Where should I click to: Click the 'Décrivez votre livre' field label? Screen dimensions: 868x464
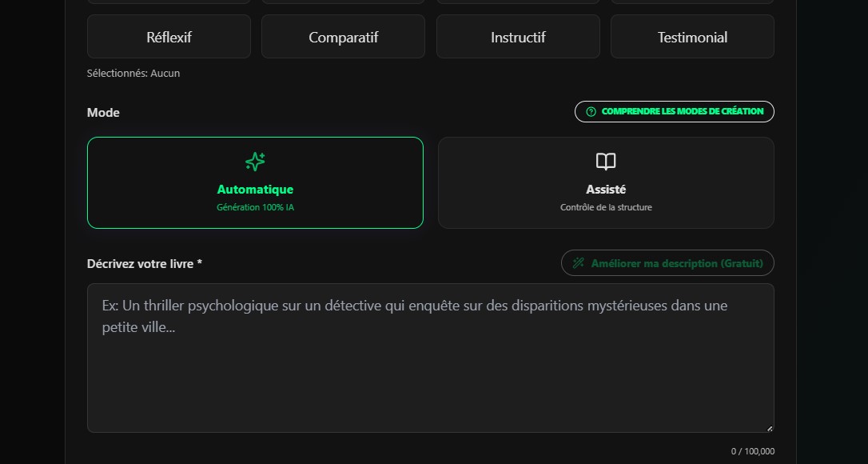143,263
